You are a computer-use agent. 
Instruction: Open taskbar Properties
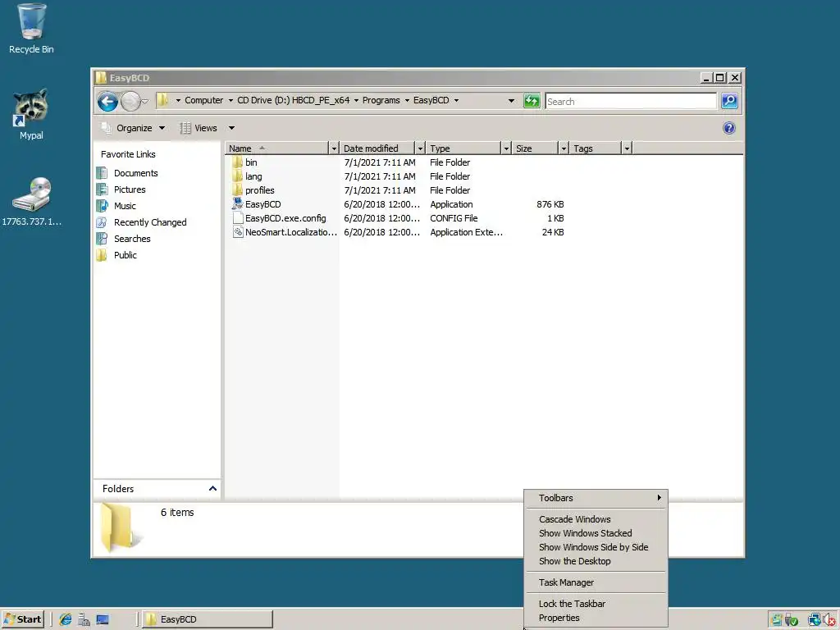click(x=596, y=618)
